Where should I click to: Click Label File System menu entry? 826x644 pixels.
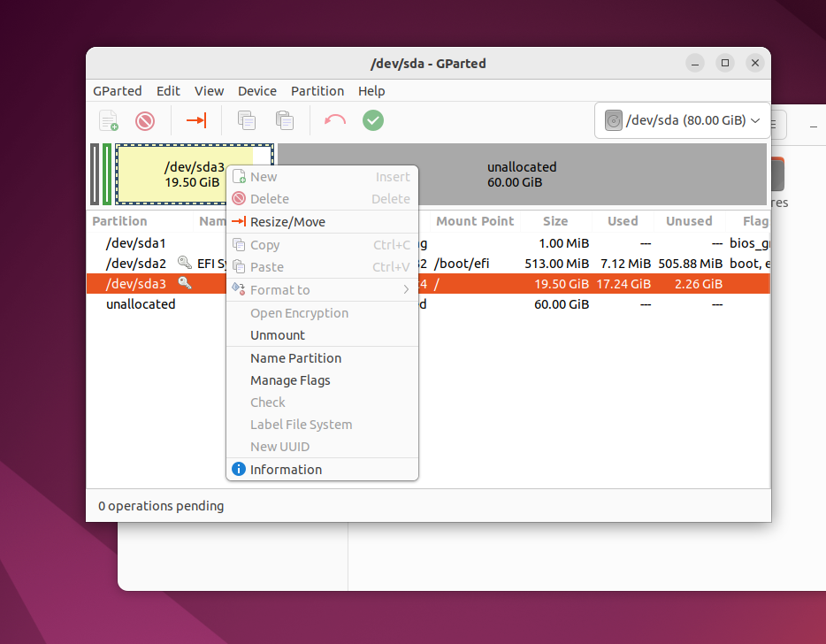(323, 425)
